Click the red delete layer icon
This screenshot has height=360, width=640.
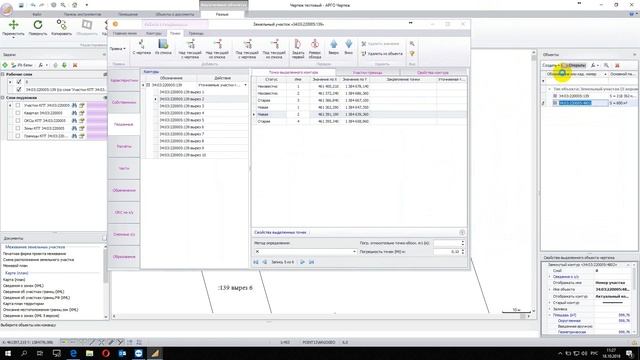[75, 65]
